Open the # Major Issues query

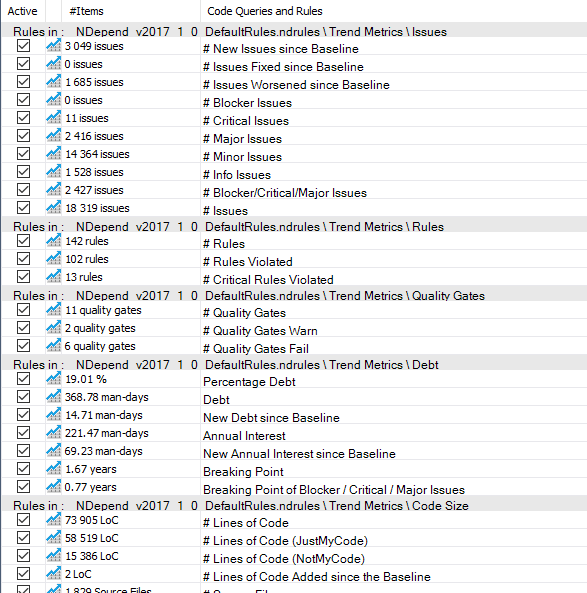(x=242, y=139)
